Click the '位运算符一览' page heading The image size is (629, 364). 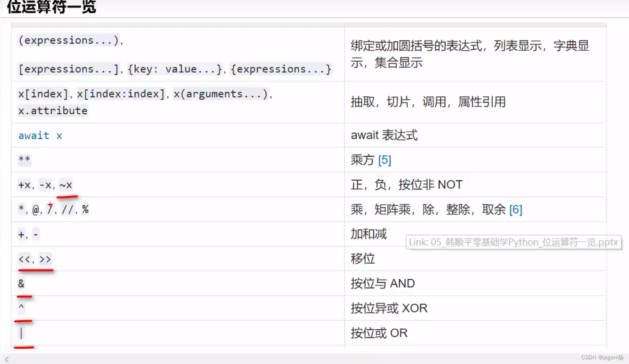tap(51, 7)
